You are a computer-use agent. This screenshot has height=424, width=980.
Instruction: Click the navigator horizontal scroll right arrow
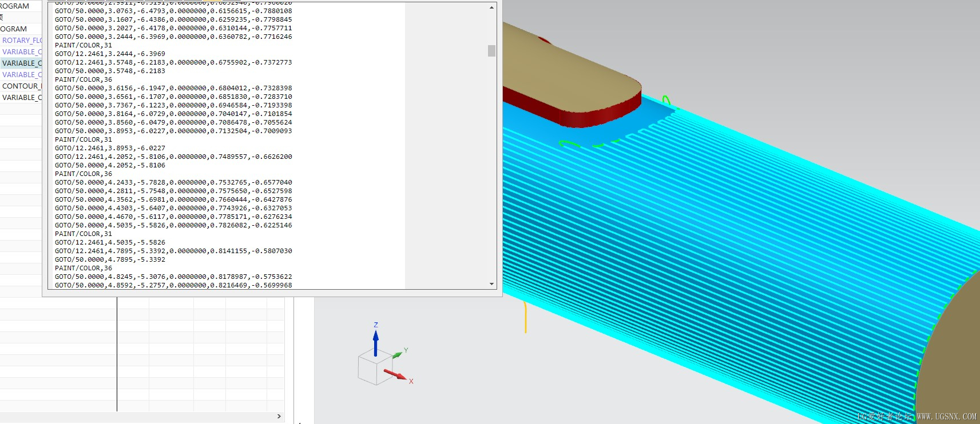[279, 417]
